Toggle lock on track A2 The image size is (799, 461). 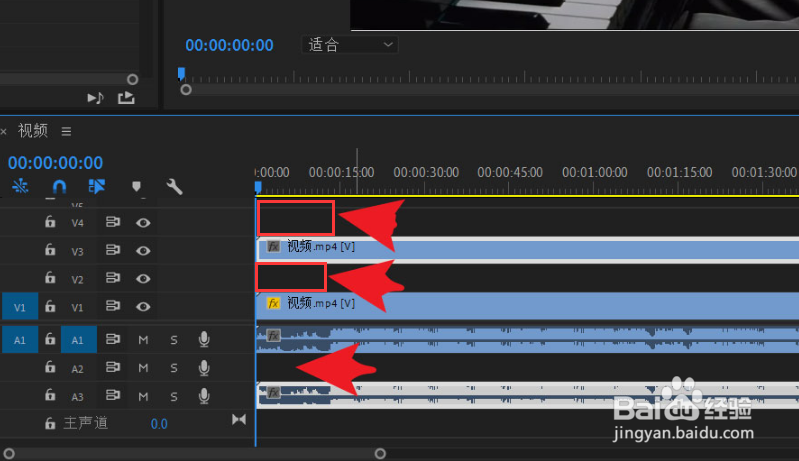pos(50,367)
